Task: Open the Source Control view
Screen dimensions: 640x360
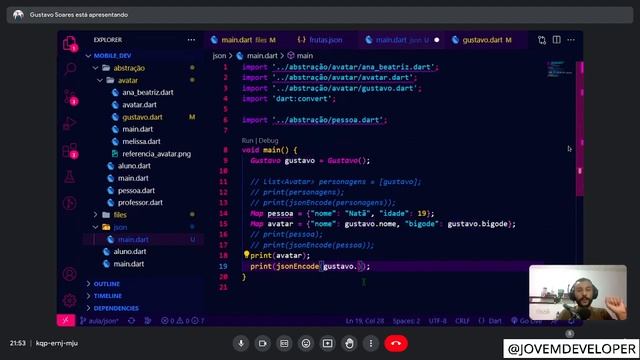Action: [70, 97]
